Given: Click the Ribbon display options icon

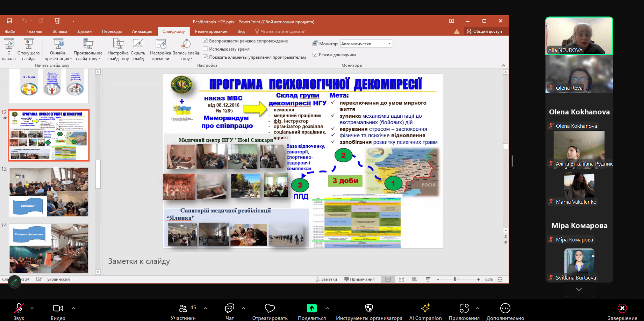Looking at the screenshot, I should point(451,21).
